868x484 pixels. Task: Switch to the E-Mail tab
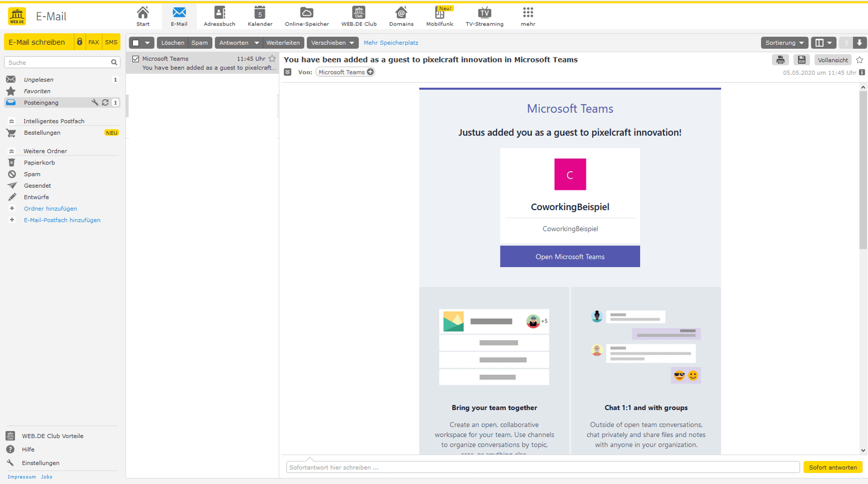pyautogui.click(x=179, y=16)
